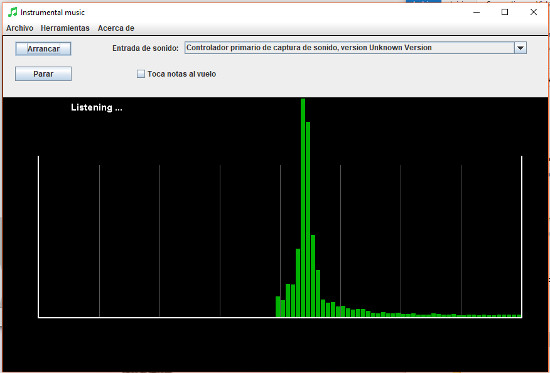Select the Controlador primario de captura combo box
This screenshot has height=373, width=550.
click(x=355, y=48)
